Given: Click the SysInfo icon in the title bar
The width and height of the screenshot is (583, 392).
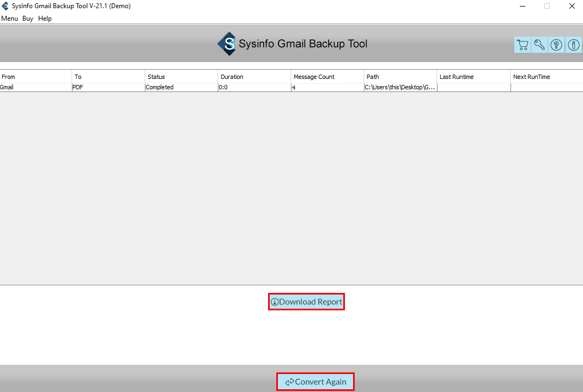Looking at the screenshot, I should click(5, 6).
